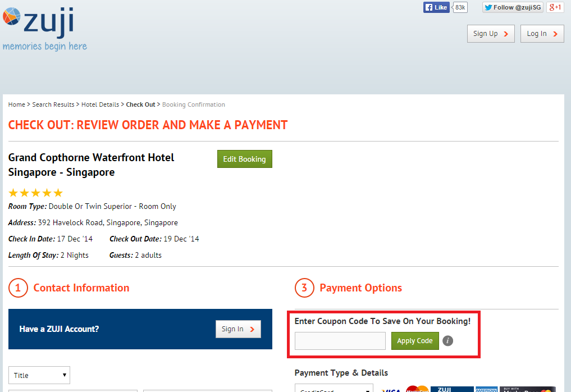Click Apply Code button
Image resolution: width=571 pixels, height=392 pixels.
(x=415, y=341)
